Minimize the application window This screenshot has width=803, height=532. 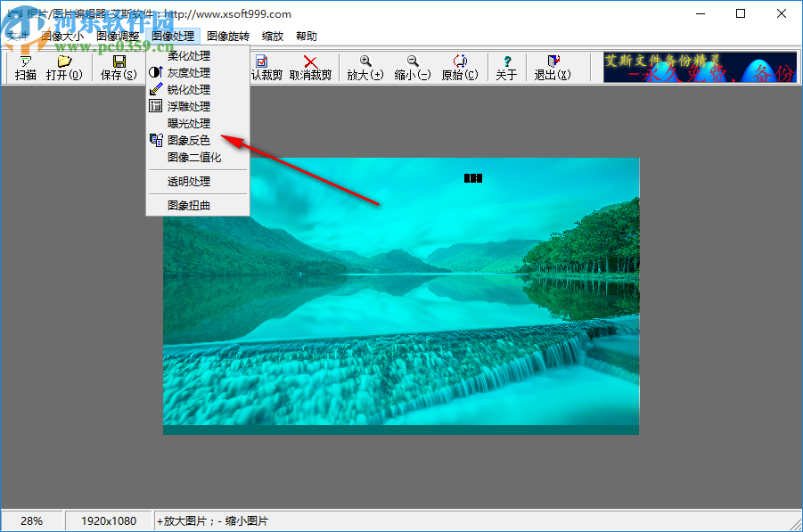(701, 14)
